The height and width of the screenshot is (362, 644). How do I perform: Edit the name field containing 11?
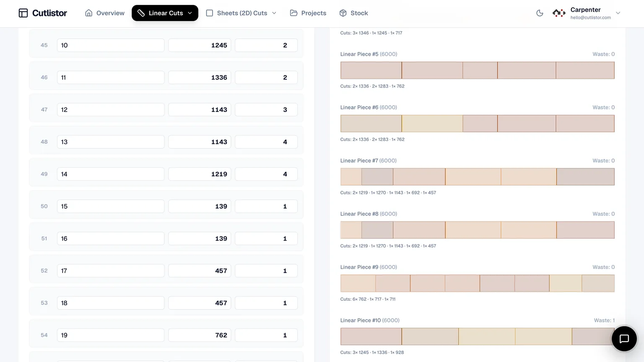point(111,78)
